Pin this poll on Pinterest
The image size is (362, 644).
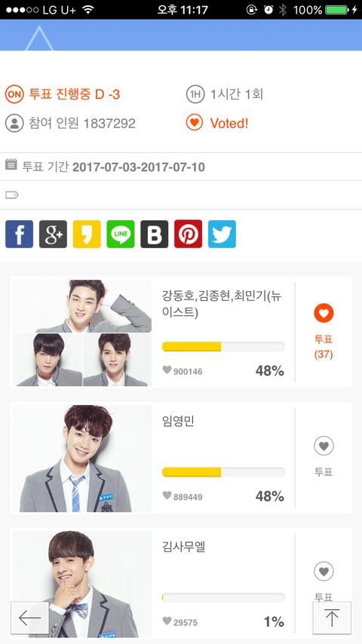pyautogui.click(x=189, y=234)
